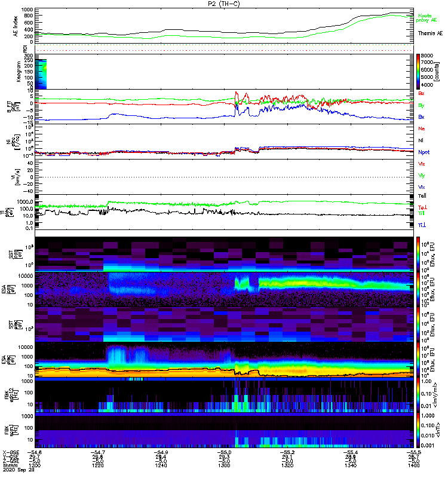Click the [counts] color bar label
Screen dimensions: 448x478
[437, 72]
